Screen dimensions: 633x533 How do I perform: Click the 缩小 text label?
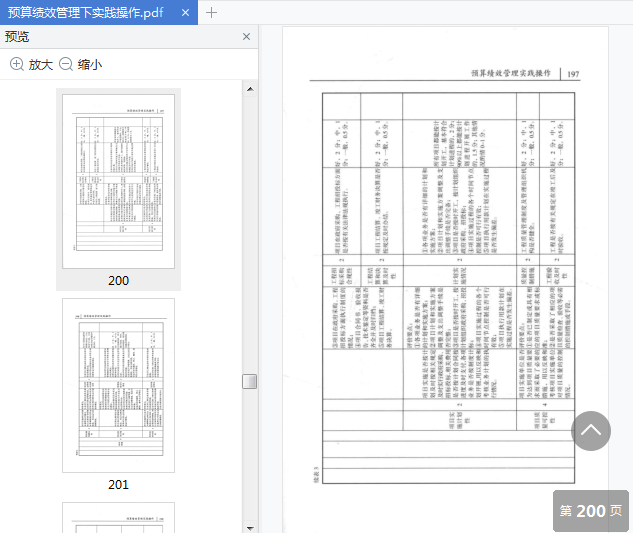coord(90,65)
